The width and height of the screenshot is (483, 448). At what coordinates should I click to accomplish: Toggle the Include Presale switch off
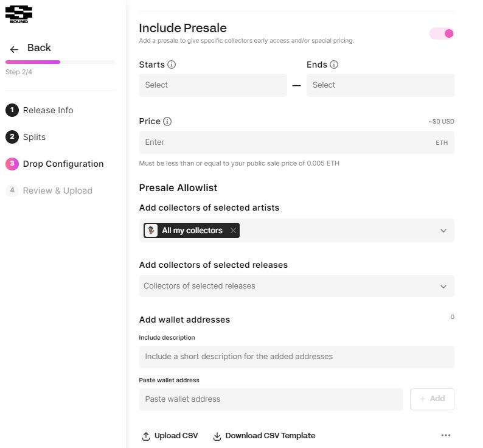click(442, 33)
